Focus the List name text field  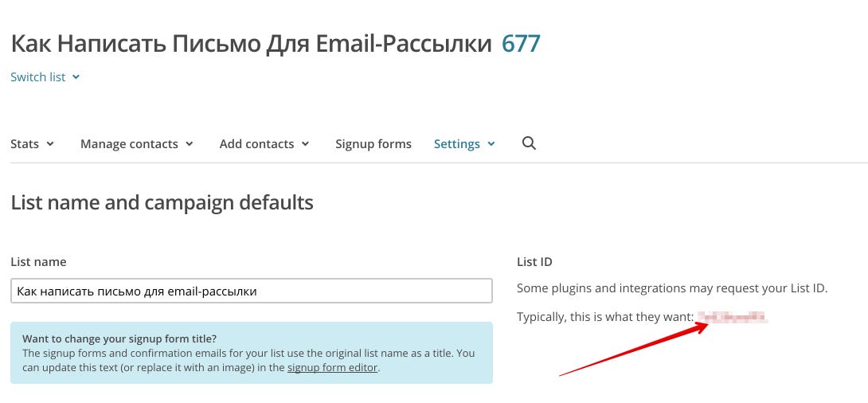tap(252, 291)
